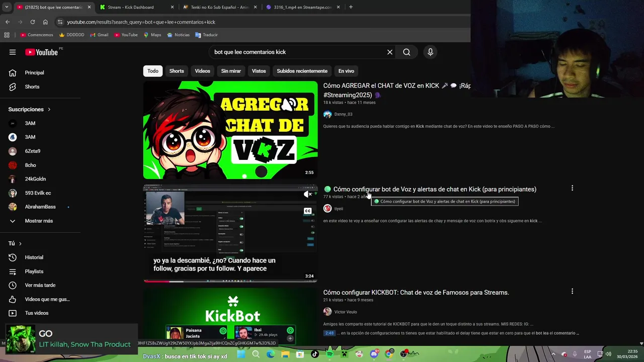This screenshot has width=644, height=362.
Task: Open the Chrome apps grid button
Action: click(x=7, y=35)
